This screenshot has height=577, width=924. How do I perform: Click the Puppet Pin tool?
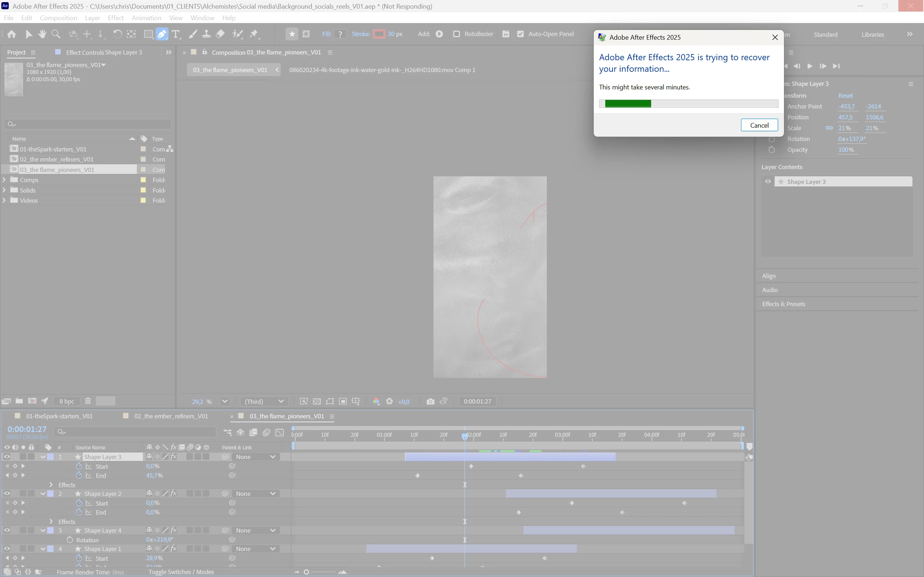point(254,34)
